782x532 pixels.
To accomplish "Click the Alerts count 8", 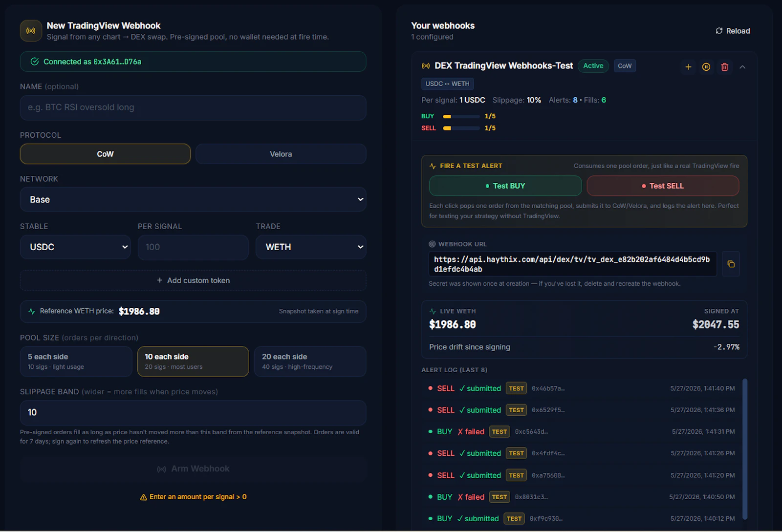I will pyautogui.click(x=575, y=100).
